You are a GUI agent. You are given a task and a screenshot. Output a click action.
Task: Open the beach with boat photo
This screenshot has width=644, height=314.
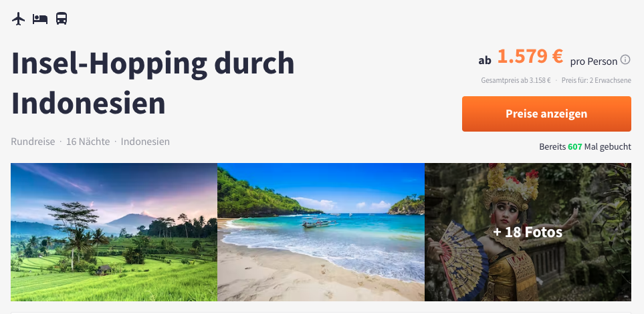point(321,232)
